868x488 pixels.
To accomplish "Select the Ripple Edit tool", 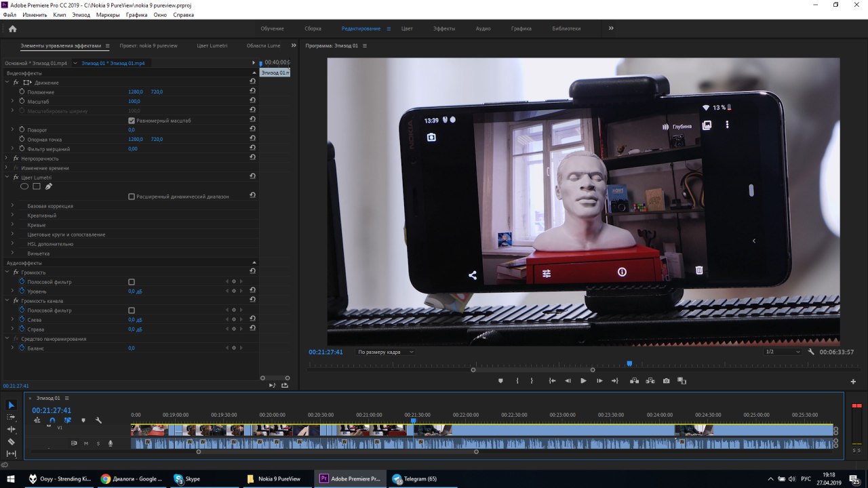I will (11, 430).
